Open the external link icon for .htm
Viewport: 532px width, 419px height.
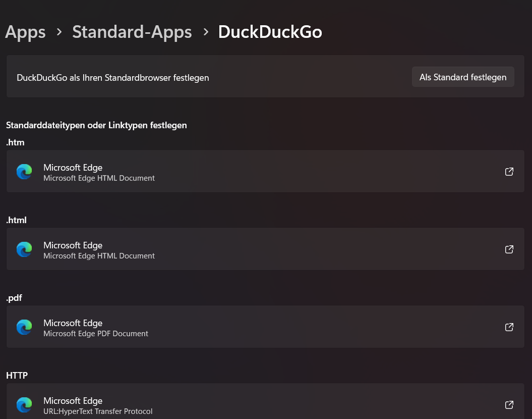click(509, 172)
